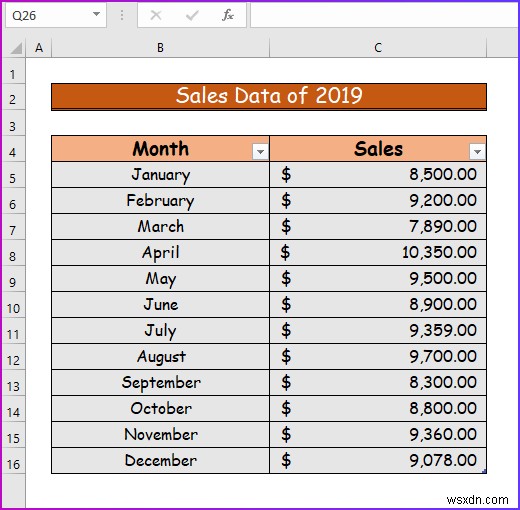Select row 8 header
This screenshot has height=510, width=520.
pyautogui.click(x=13, y=253)
